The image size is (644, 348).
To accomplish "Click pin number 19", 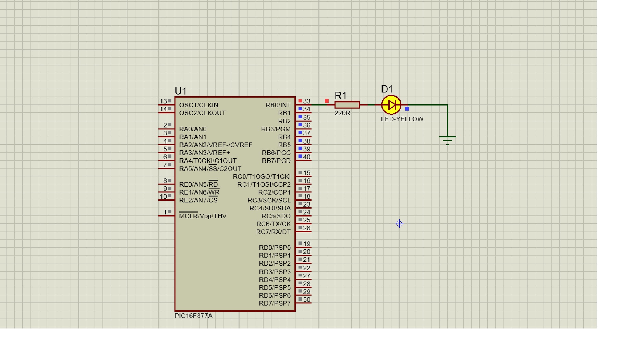I will click(x=307, y=244).
